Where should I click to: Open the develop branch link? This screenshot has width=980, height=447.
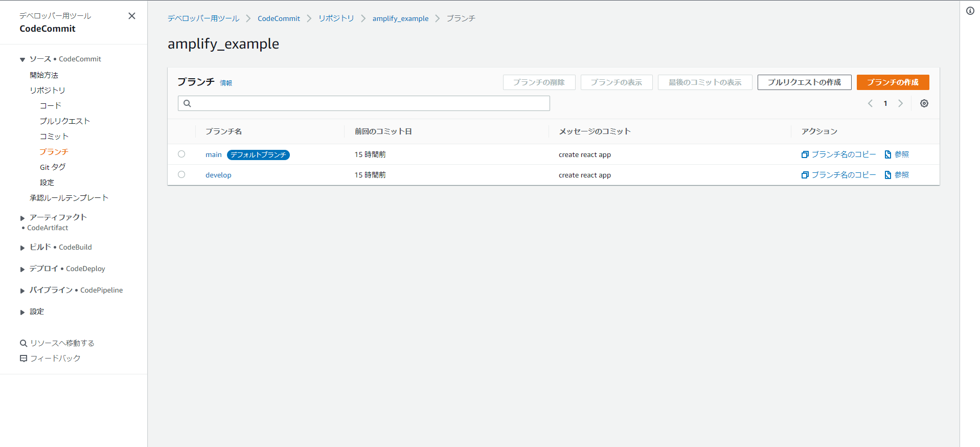coord(218,175)
